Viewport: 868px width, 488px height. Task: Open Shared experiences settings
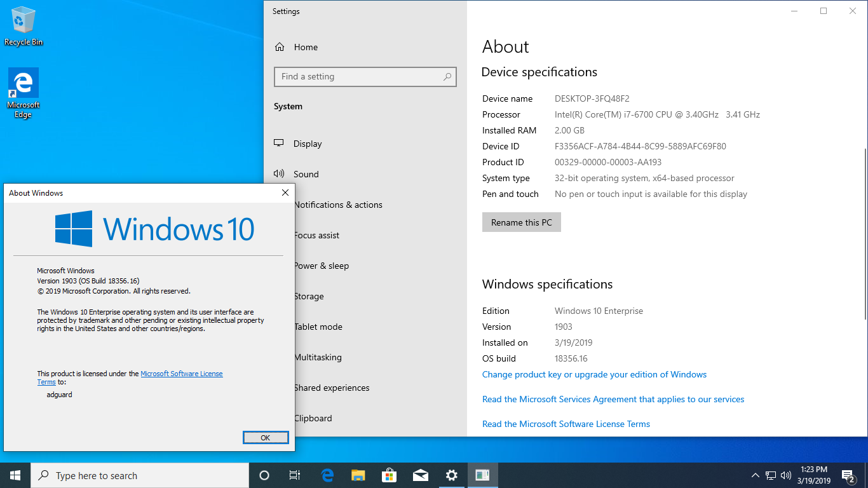click(332, 388)
